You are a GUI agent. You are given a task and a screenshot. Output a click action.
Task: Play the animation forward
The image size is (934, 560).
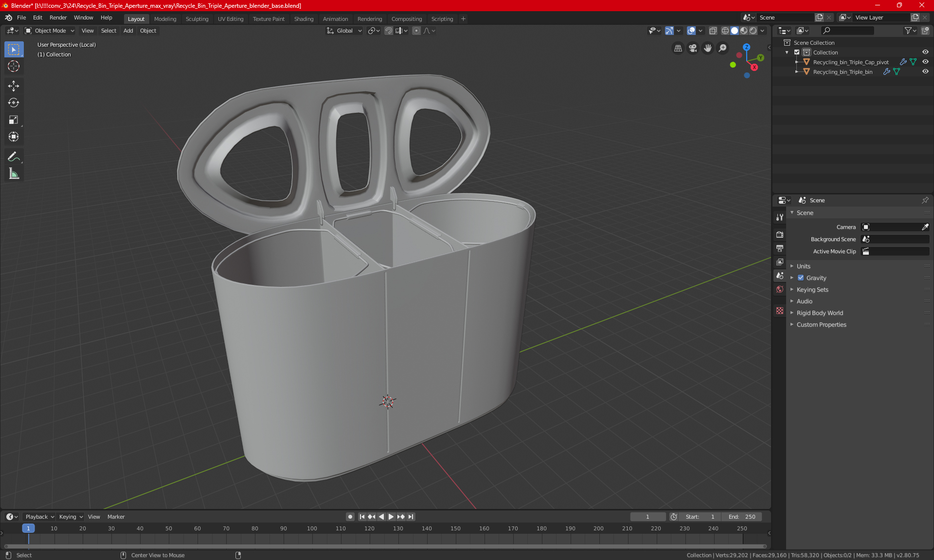[x=391, y=517]
